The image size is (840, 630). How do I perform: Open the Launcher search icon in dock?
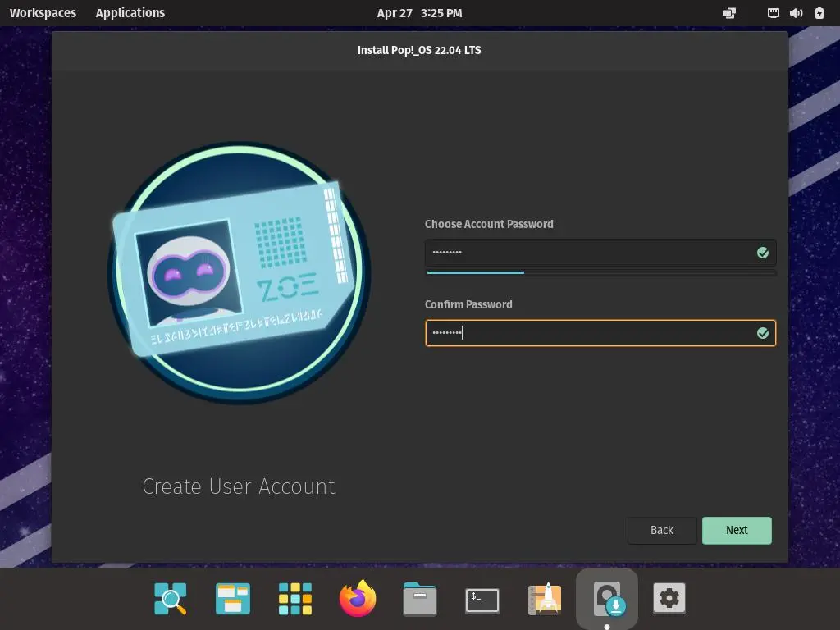point(171,599)
